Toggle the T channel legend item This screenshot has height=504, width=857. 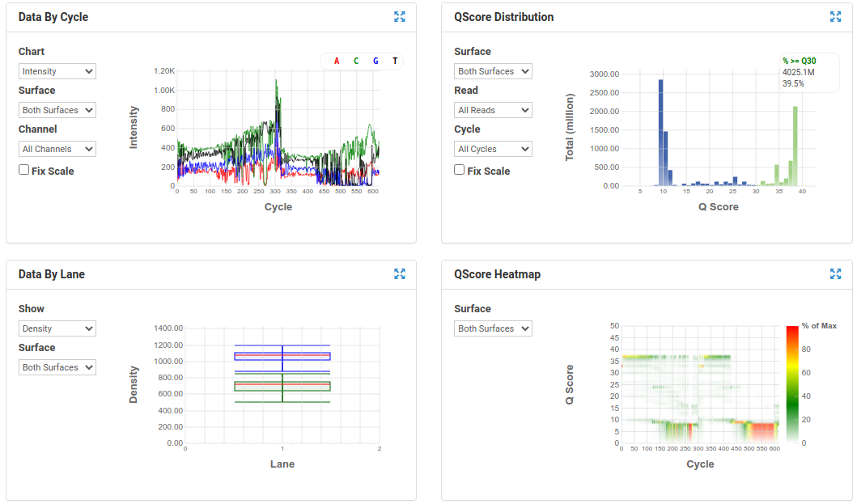tap(395, 61)
